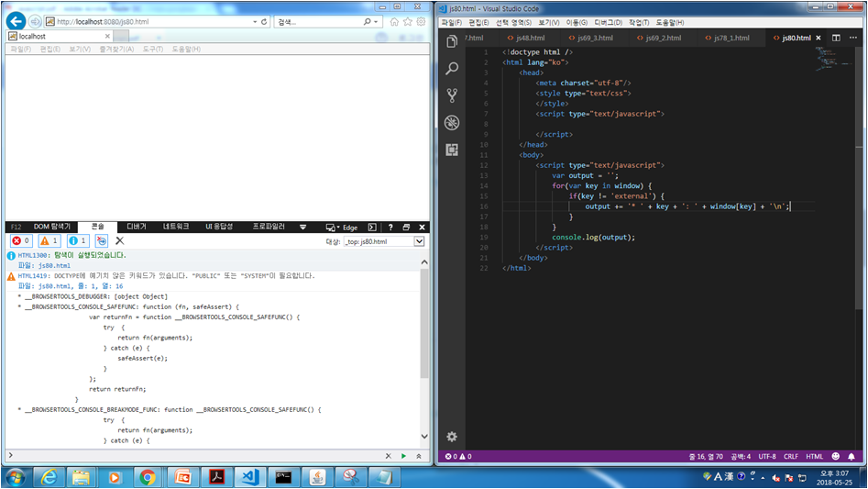The width and height of the screenshot is (868, 489).
Task: Open VS Code Manage gear icon
Action: tap(452, 437)
